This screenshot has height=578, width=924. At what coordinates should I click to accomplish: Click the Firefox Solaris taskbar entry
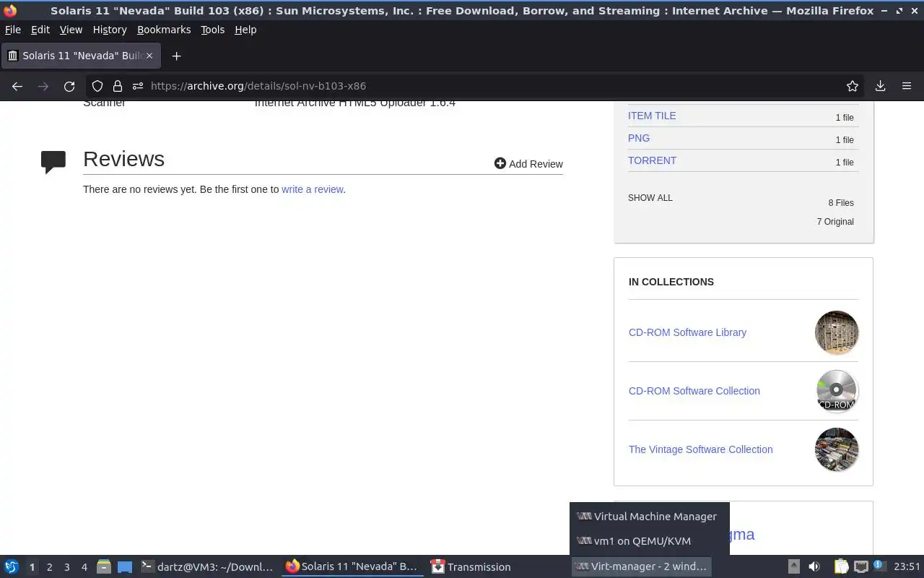click(x=352, y=567)
